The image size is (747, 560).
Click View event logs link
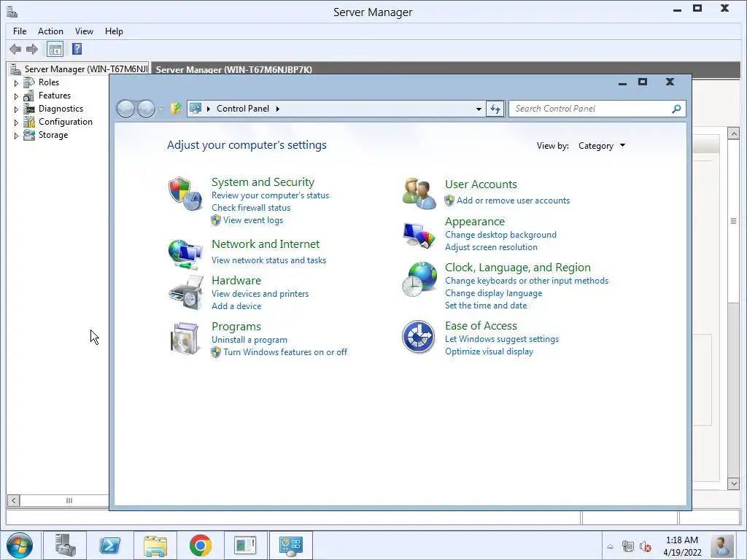(x=253, y=220)
